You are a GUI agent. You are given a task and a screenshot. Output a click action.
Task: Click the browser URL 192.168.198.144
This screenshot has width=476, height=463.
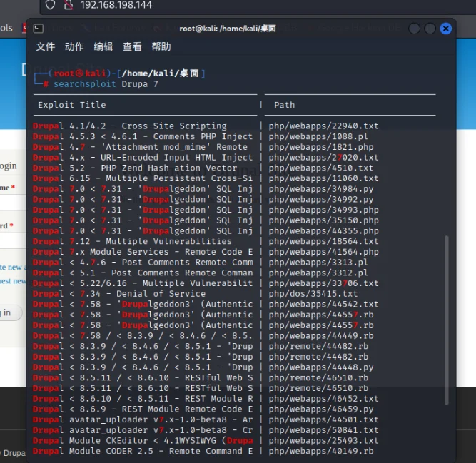click(x=116, y=5)
